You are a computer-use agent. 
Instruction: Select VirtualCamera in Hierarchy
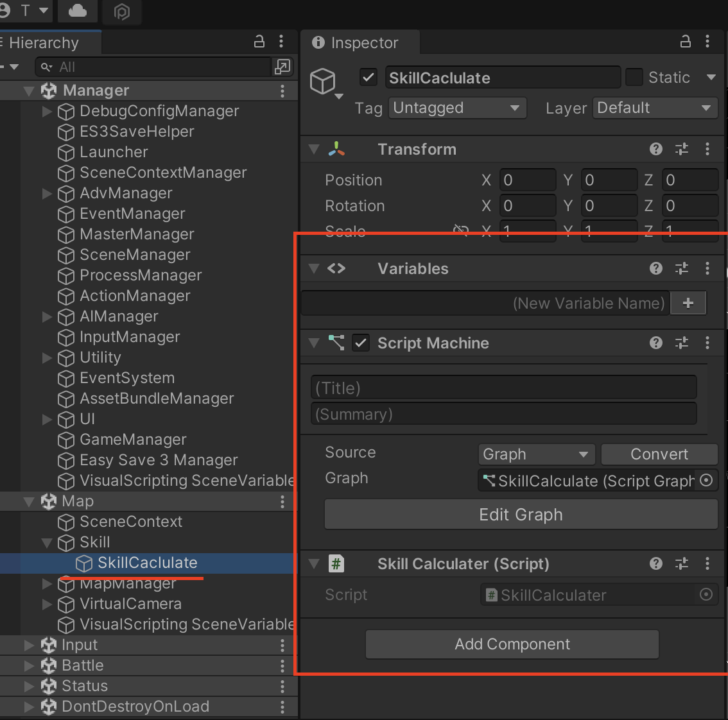(x=130, y=603)
